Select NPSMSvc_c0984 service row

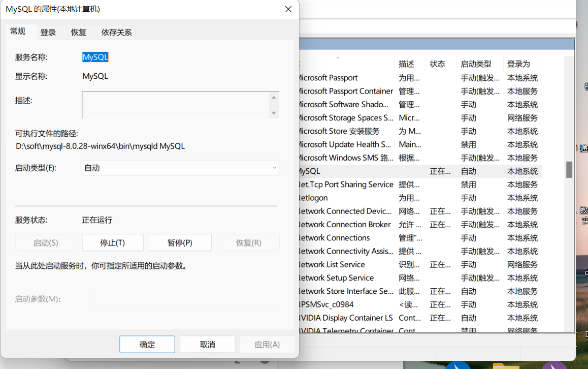420,304
